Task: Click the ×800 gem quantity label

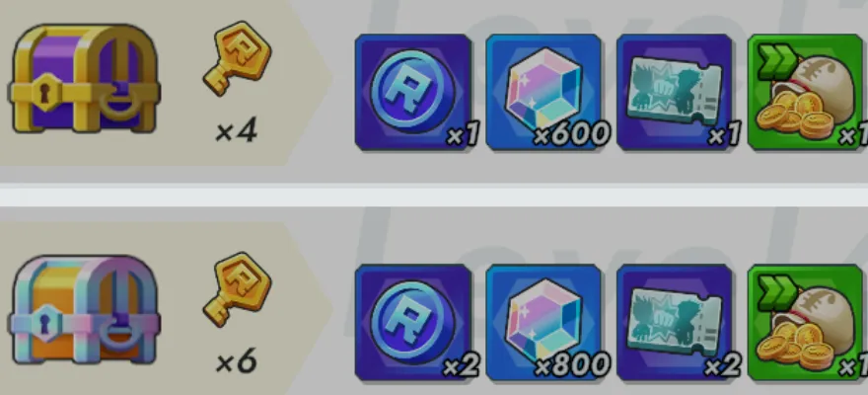Action: coord(571,364)
